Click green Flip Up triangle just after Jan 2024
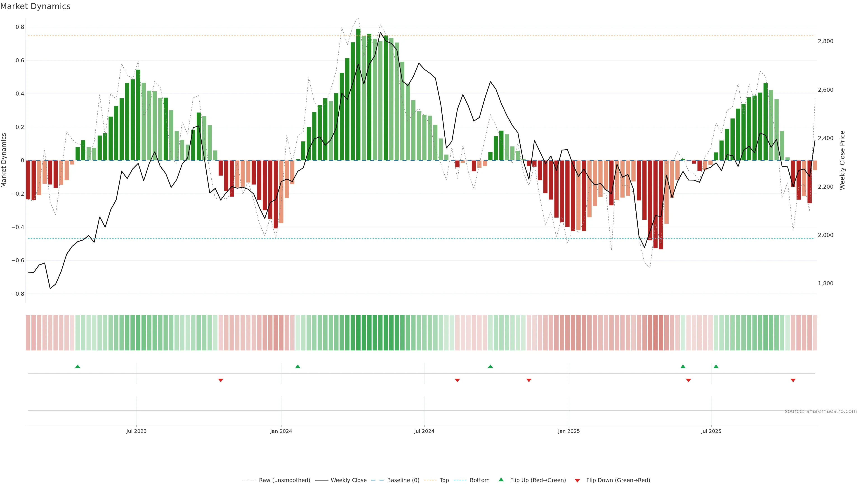The height and width of the screenshot is (488, 868). pos(297,366)
